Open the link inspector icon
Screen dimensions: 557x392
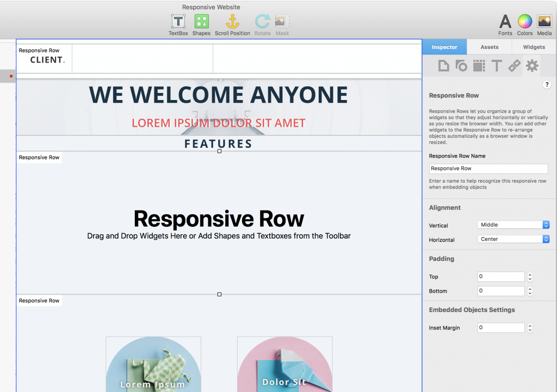click(x=514, y=66)
